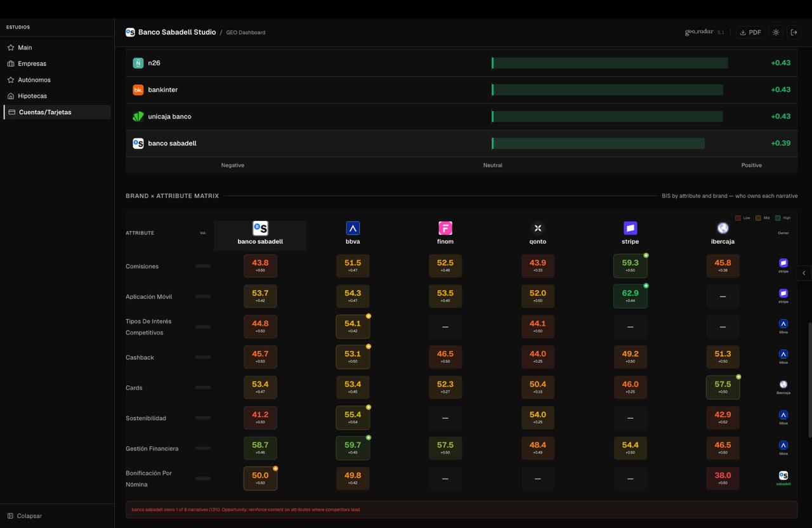Click bankinter logo in sentiment list
Screen dimensions: 812x528
click(x=138, y=90)
